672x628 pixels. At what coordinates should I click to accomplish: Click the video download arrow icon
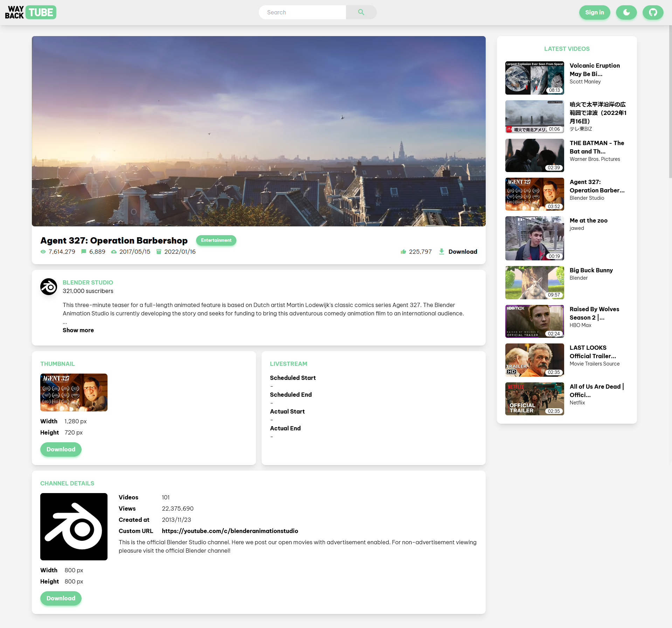pos(442,252)
